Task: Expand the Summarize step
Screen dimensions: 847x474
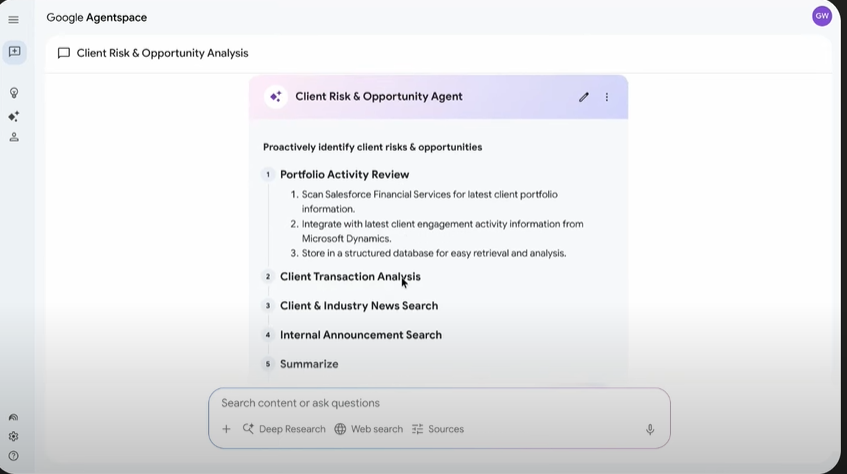Action: point(309,364)
